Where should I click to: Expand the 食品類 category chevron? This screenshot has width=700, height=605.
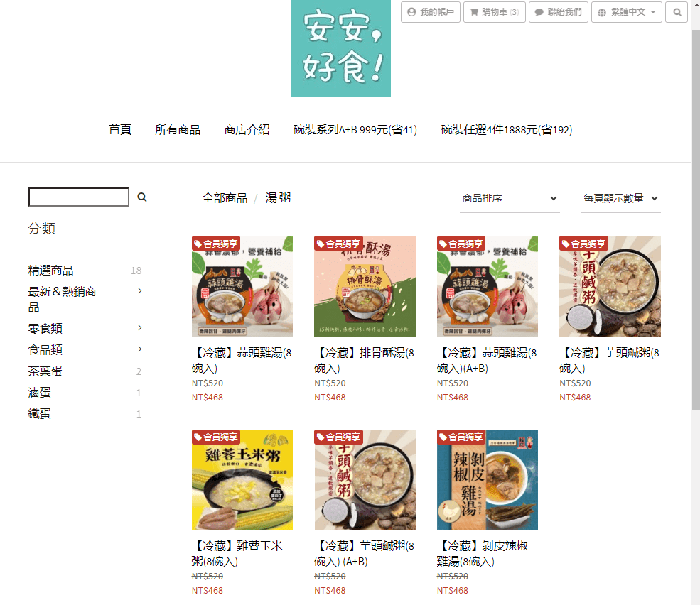pos(140,349)
